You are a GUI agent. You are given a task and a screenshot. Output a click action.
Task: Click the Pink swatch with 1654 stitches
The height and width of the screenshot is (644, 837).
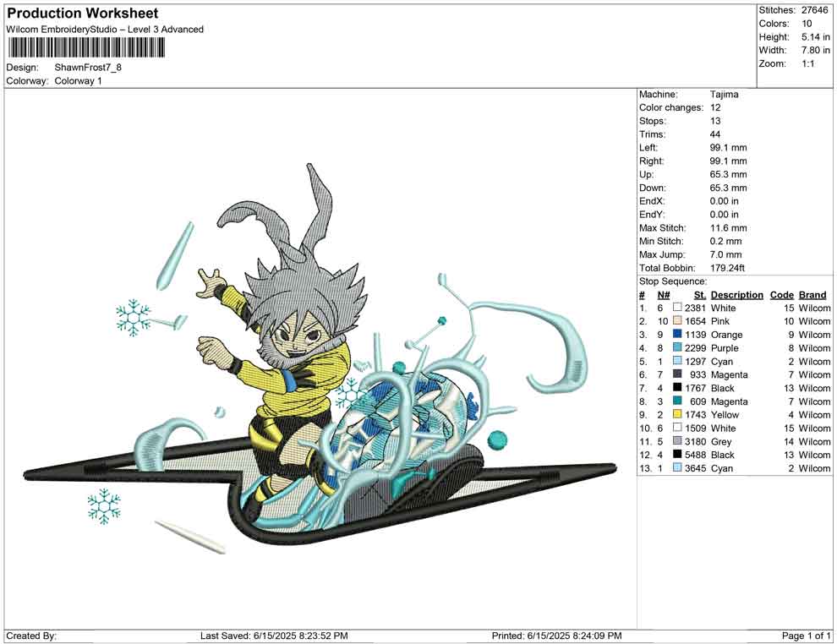point(677,320)
